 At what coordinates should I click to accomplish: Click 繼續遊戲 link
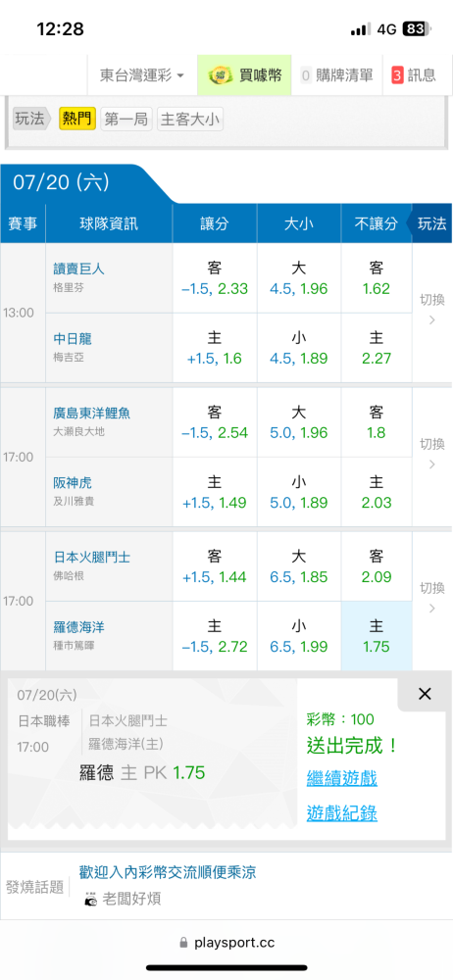click(341, 779)
